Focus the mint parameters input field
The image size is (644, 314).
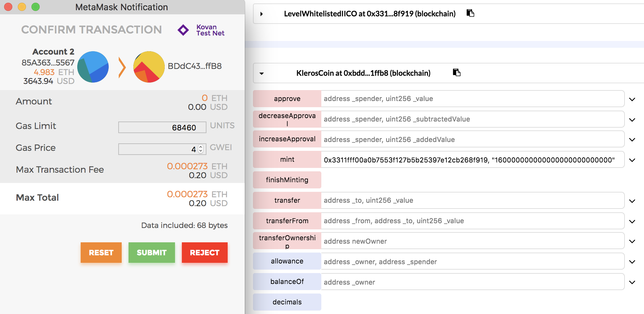point(473,159)
